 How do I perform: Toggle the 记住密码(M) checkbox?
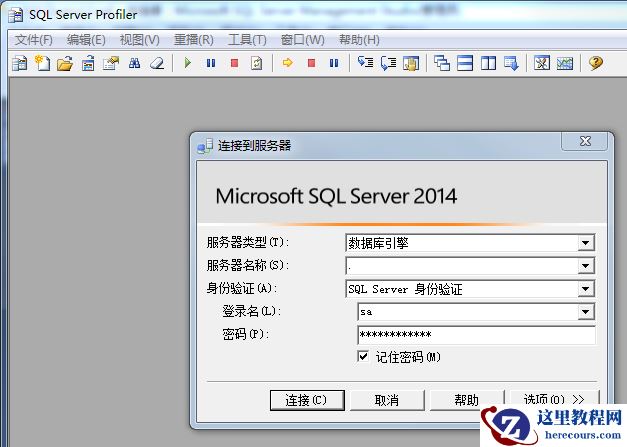tap(363, 356)
